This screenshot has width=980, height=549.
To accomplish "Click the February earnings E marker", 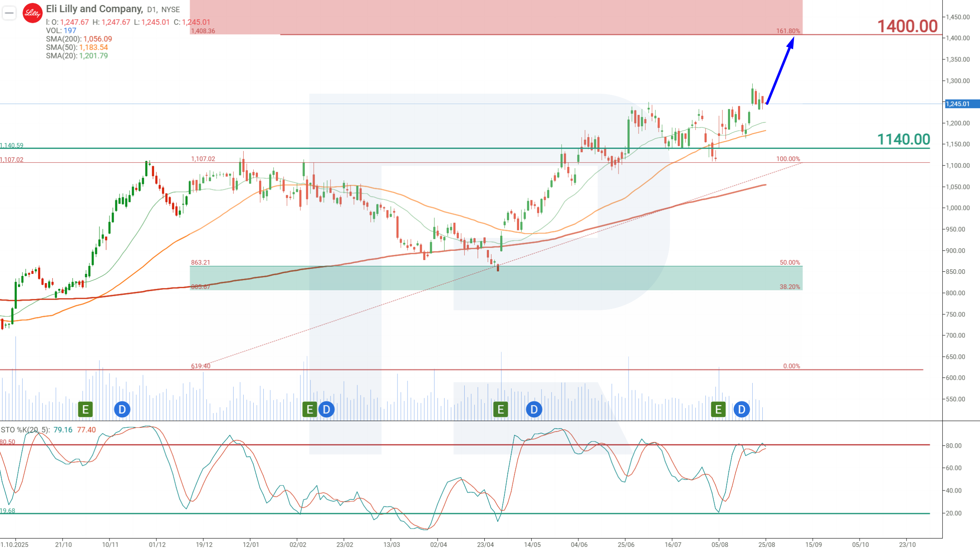I will click(310, 409).
